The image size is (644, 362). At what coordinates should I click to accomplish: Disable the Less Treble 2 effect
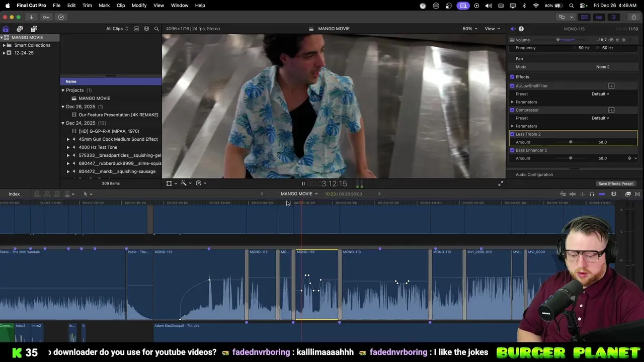[512, 134]
